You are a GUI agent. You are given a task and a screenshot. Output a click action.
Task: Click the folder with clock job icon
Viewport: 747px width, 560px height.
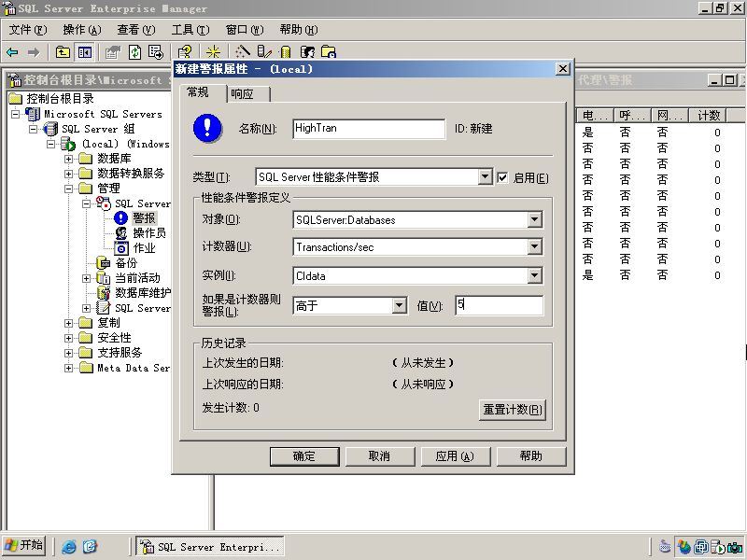[x=329, y=51]
